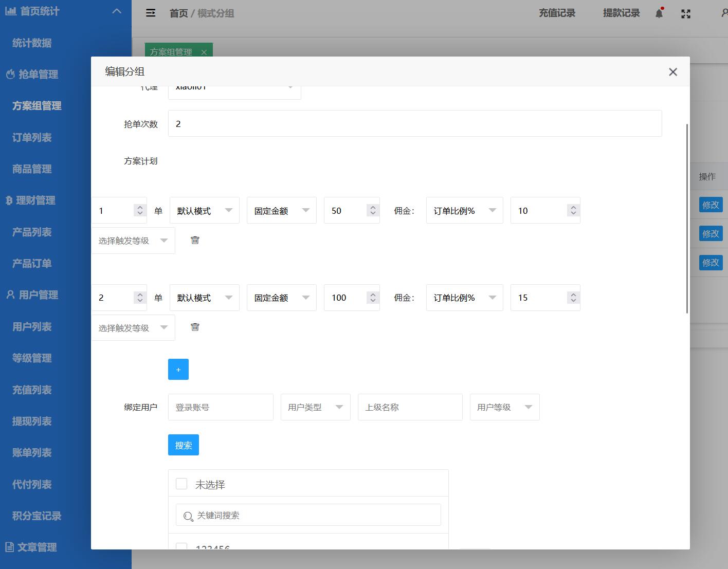The width and height of the screenshot is (728, 569).
Task: Click third 修改 button in table
Action: [711, 262]
